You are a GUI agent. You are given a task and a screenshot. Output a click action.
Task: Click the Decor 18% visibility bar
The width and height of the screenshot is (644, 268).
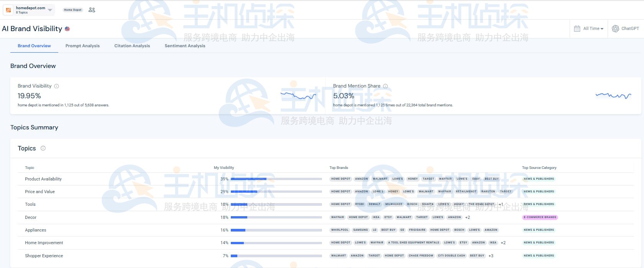pos(276,217)
